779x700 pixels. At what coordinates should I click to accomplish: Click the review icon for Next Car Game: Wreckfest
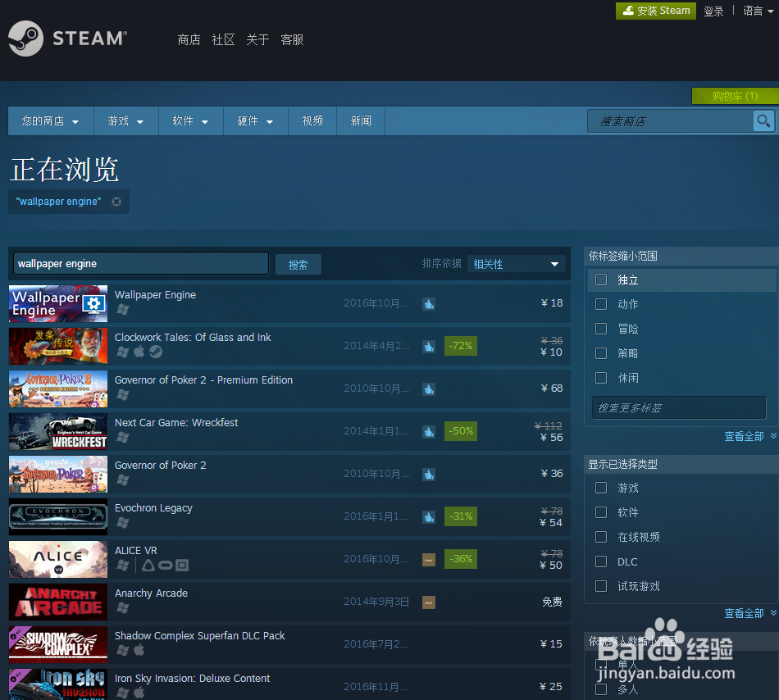pos(429,431)
